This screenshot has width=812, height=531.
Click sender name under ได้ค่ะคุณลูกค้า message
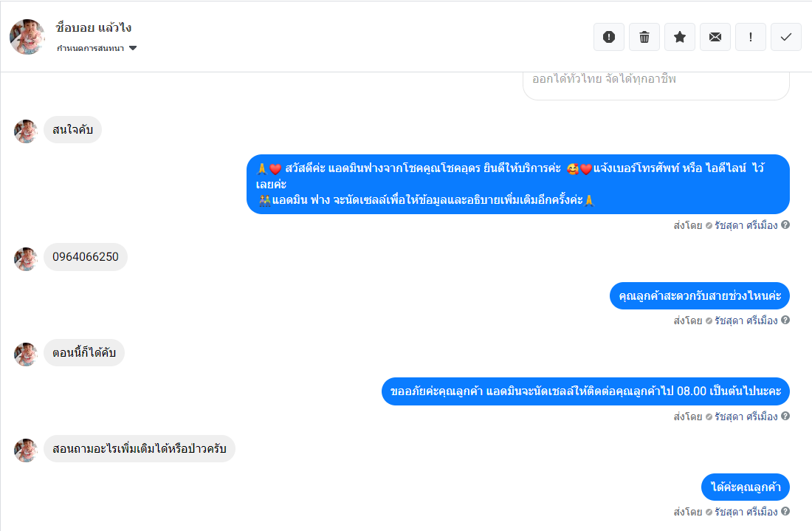click(x=746, y=512)
